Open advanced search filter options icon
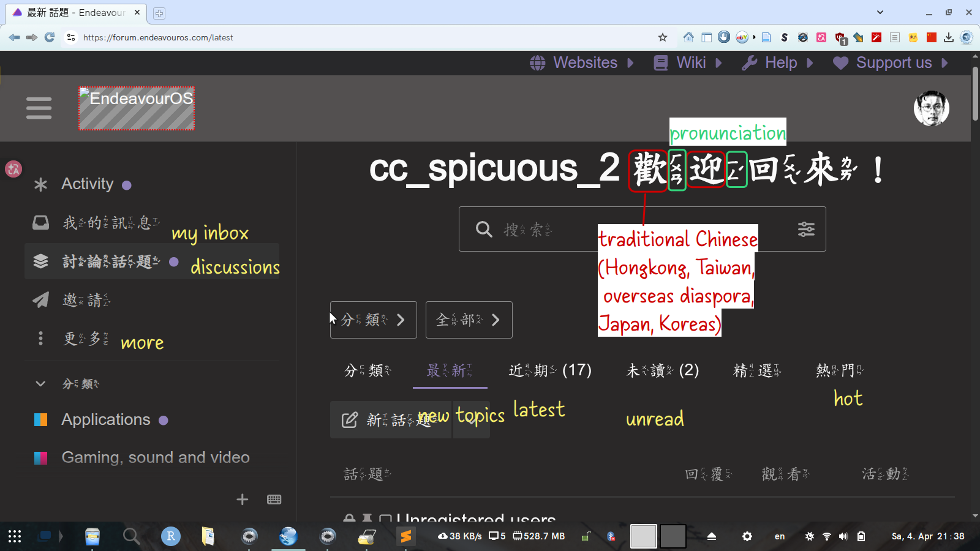This screenshot has width=980, height=551. pyautogui.click(x=806, y=229)
